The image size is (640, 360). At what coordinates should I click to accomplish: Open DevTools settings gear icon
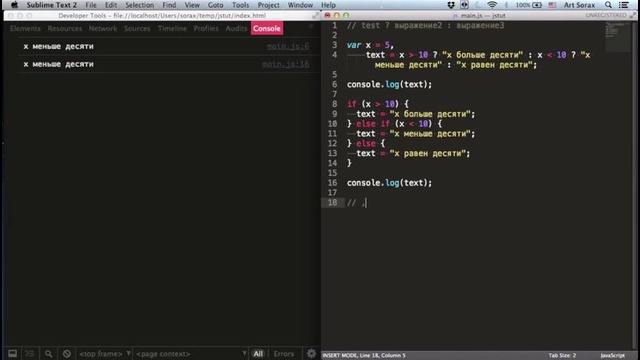coord(311,353)
